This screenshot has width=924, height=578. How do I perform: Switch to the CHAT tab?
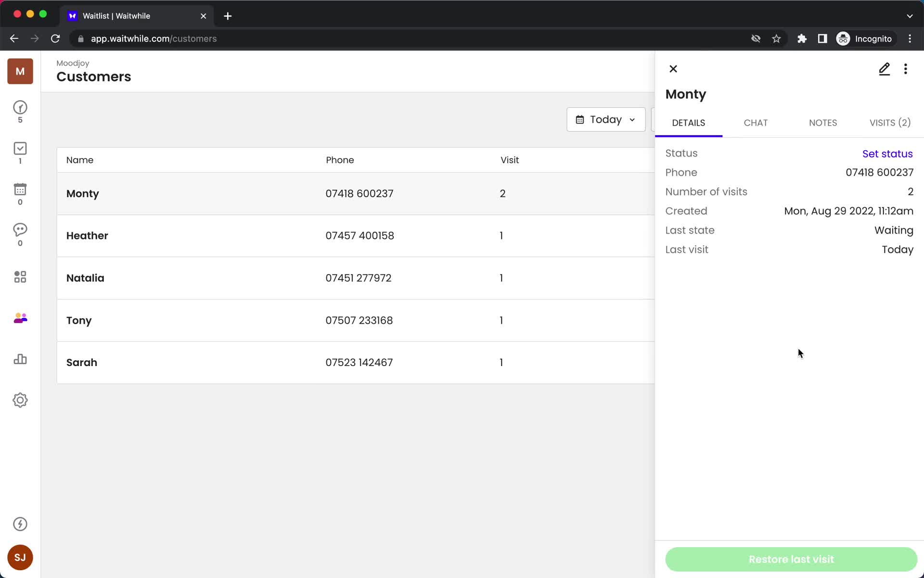tap(755, 122)
